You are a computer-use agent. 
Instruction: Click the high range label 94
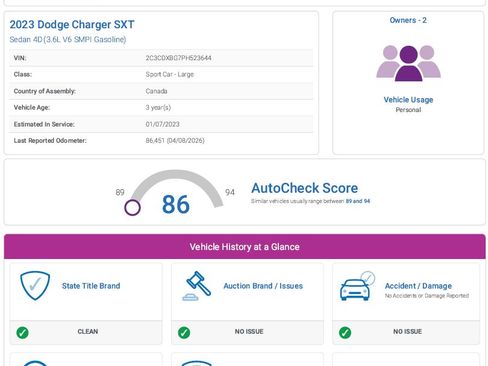[230, 192]
